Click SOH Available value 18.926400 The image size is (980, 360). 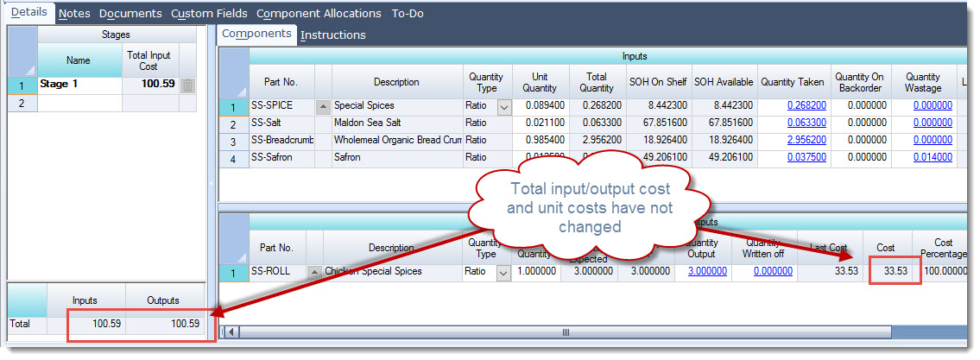point(725,141)
